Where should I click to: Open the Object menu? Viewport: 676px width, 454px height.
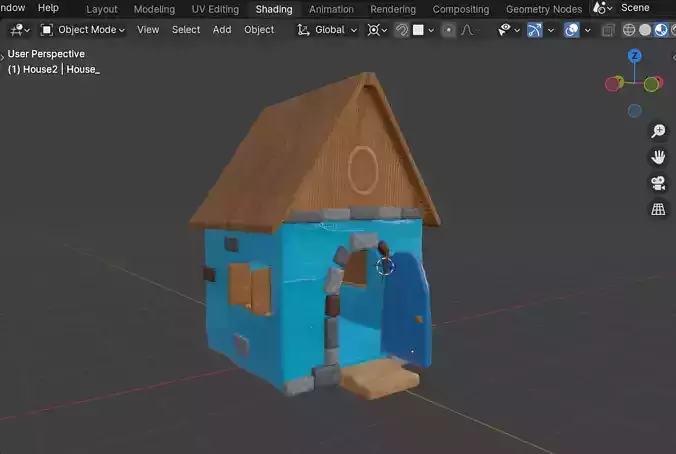pyautogui.click(x=259, y=30)
